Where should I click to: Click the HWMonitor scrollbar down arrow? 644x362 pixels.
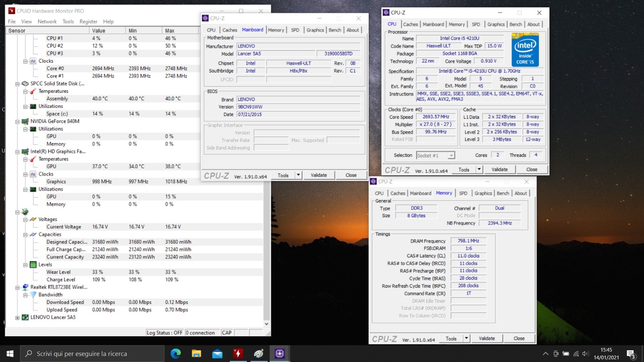click(266, 324)
